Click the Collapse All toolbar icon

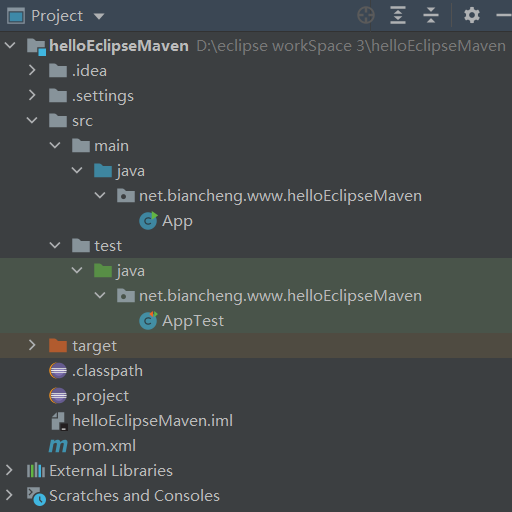click(x=431, y=15)
